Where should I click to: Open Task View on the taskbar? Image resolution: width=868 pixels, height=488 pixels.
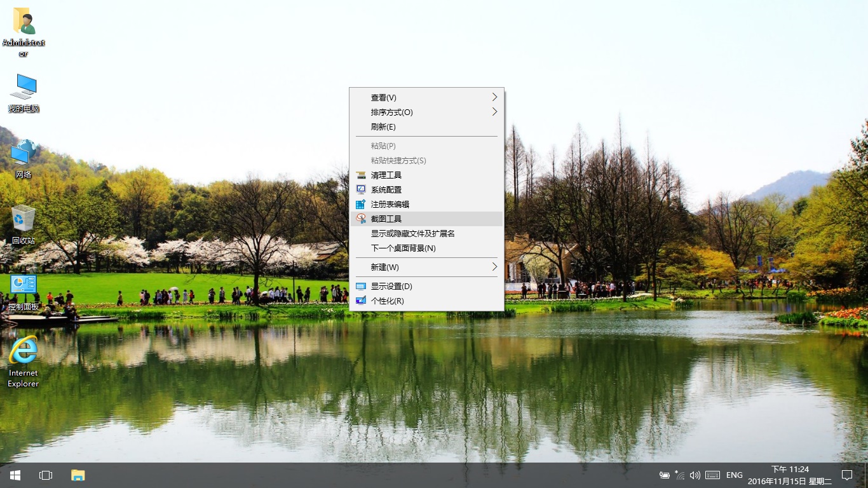click(46, 475)
